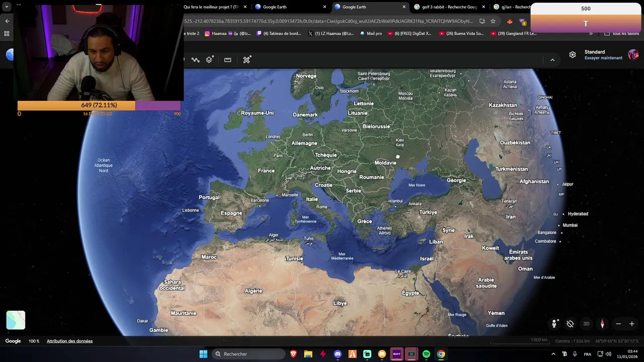Open the NEXT app in taskbar
The width and height of the screenshot is (644, 362).
pos(396,354)
